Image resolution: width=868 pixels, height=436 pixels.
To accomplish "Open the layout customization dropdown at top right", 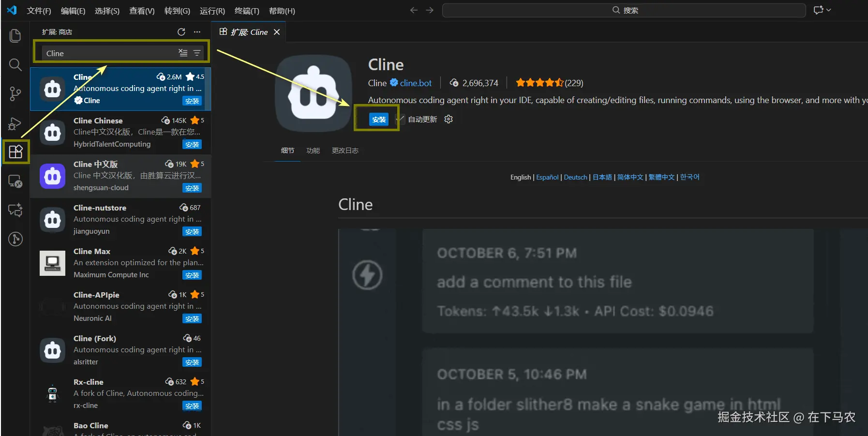I will tap(822, 10).
